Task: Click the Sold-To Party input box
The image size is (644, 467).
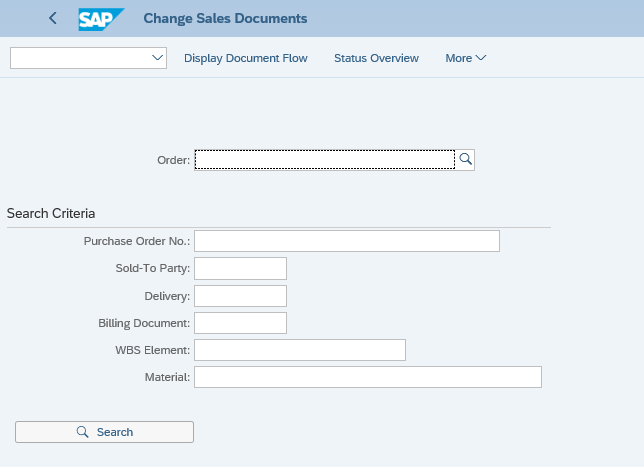Action: tap(240, 268)
